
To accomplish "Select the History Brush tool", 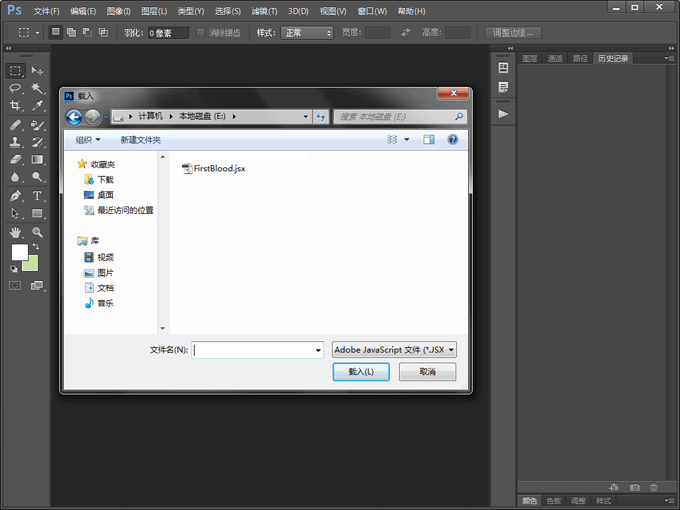I will pyautogui.click(x=37, y=142).
